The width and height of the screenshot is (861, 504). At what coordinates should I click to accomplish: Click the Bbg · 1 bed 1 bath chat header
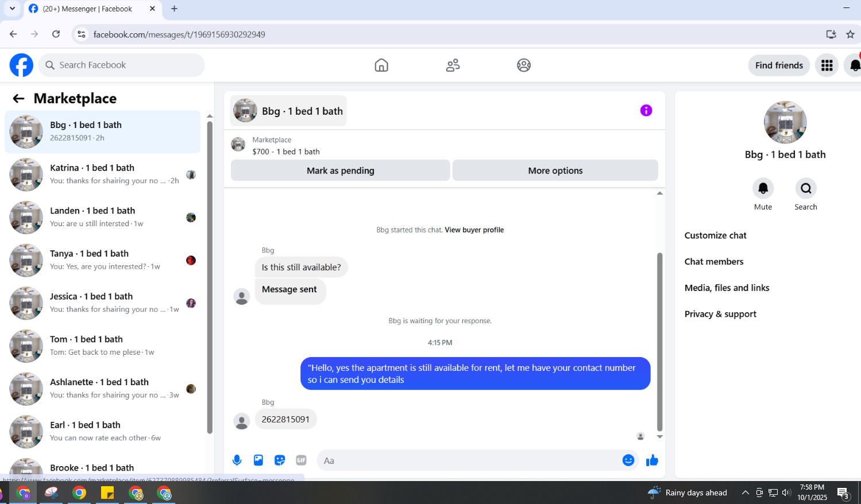pos(288,111)
